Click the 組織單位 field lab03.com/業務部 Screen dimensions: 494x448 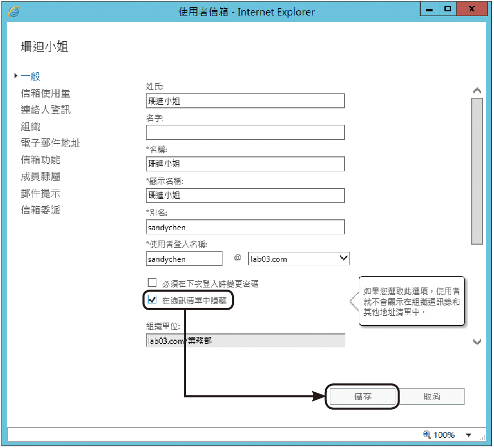click(x=245, y=340)
